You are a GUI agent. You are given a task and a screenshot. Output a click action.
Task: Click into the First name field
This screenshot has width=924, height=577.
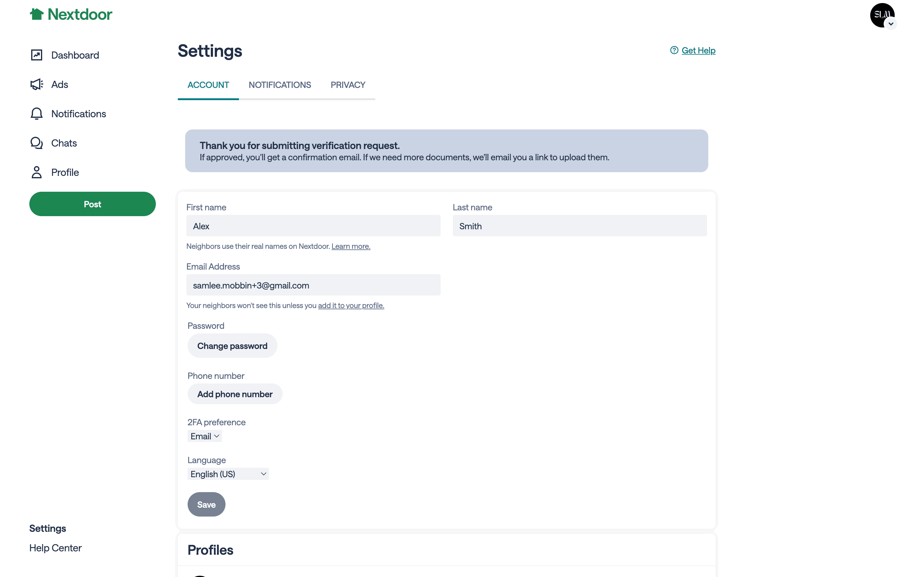click(x=313, y=226)
